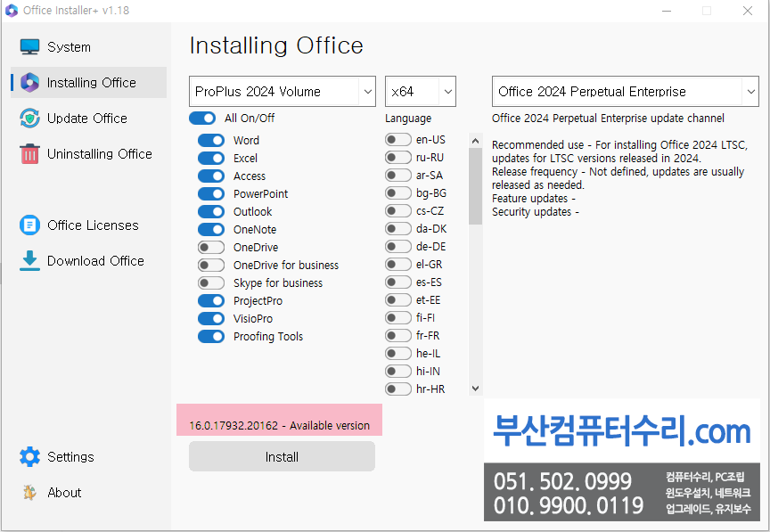Click the Office Installer+ title bar logo

coord(12,11)
